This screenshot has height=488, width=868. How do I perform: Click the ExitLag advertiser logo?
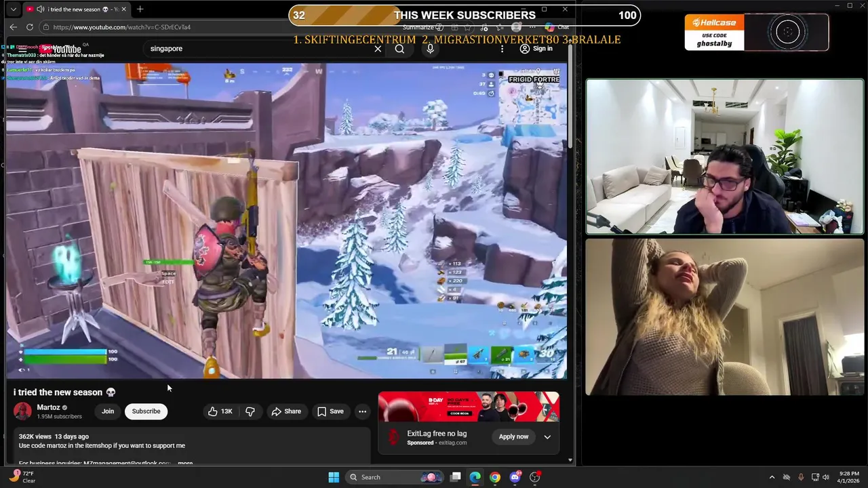point(393,437)
